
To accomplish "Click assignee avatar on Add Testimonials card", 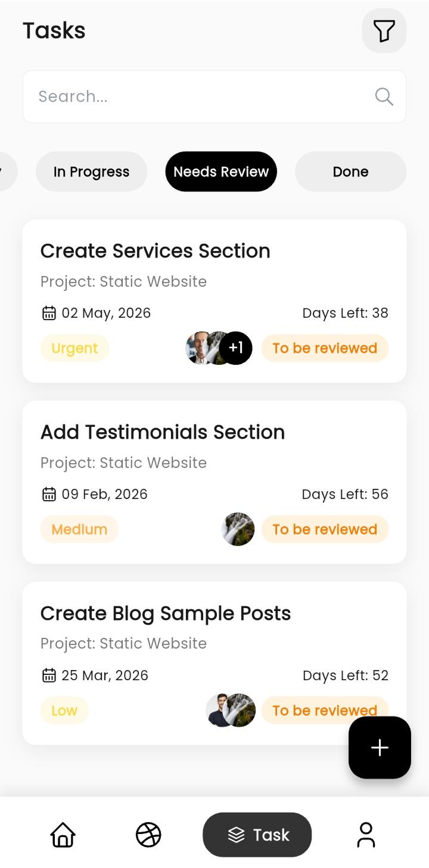I will (x=238, y=529).
